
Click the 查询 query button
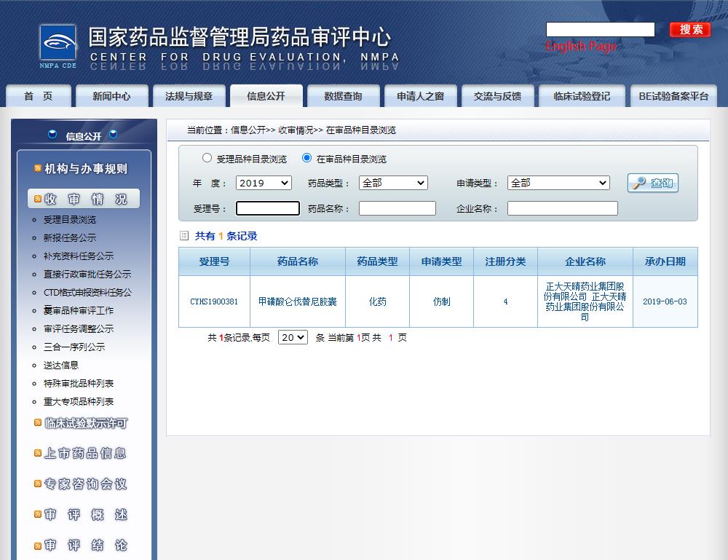(653, 183)
